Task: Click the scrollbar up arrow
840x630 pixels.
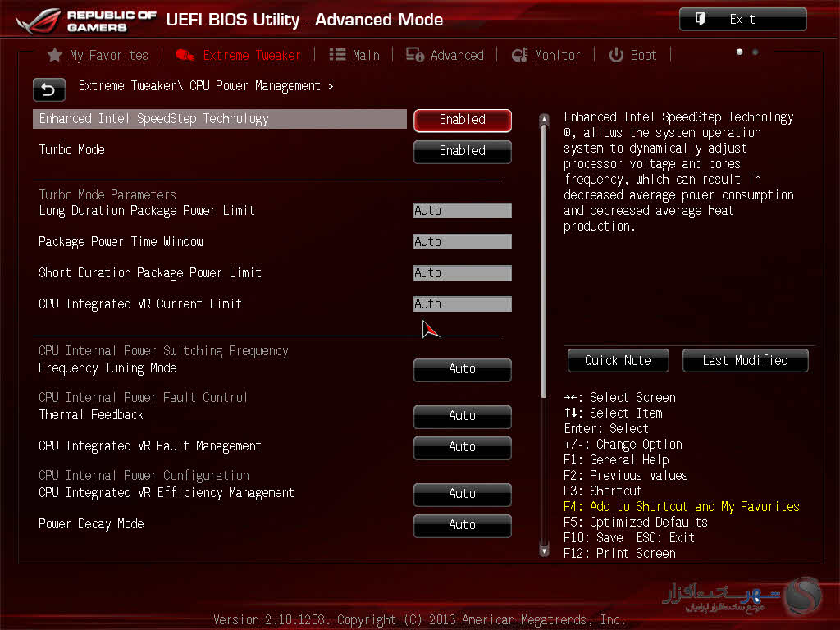Action: click(x=543, y=120)
